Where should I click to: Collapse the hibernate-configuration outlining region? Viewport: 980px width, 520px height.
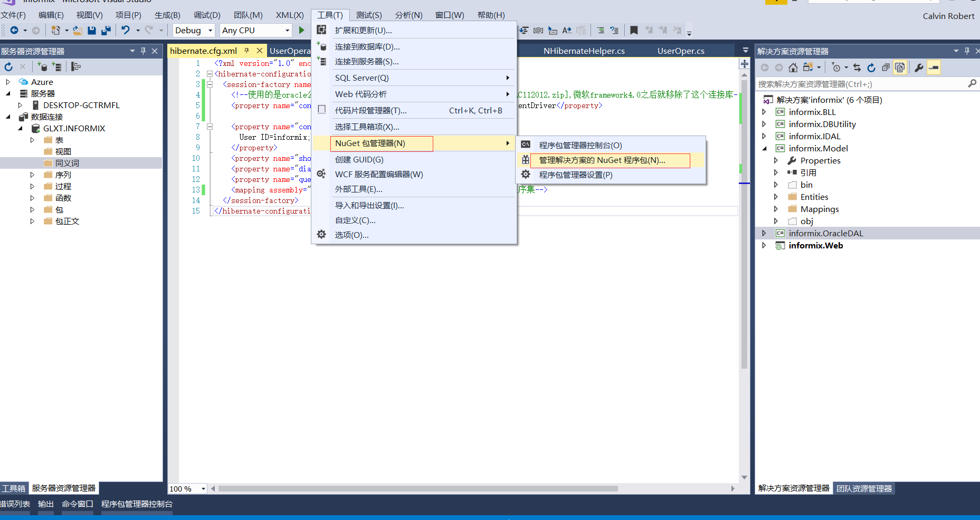210,74
